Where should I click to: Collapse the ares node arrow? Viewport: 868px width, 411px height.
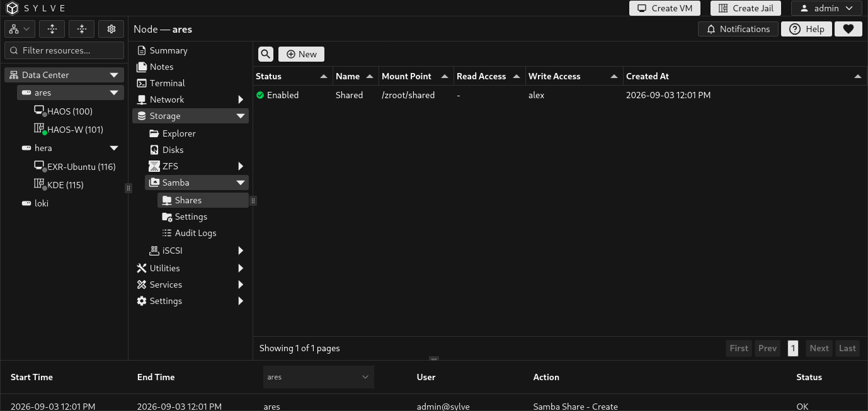(114, 93)
